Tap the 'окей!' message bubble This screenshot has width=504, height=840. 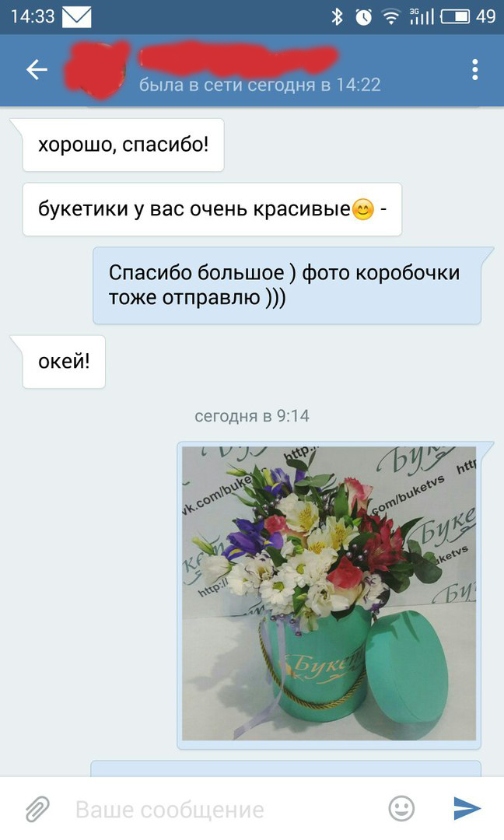pyautogui.click(x=64, y=362)
